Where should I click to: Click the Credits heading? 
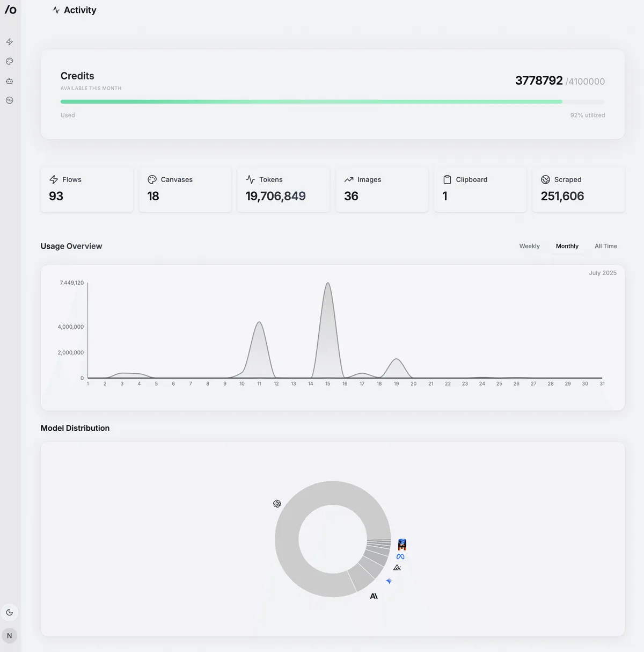[x=77, y=76]
